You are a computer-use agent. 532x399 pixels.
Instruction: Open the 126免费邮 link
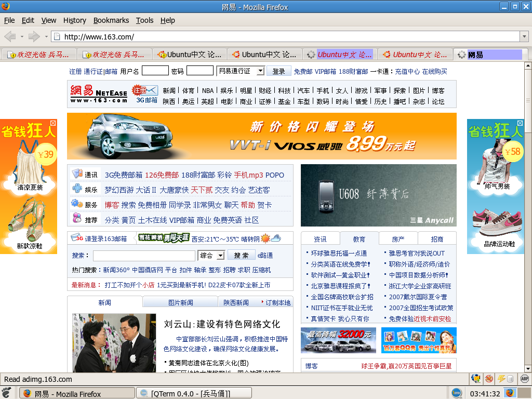162,175
